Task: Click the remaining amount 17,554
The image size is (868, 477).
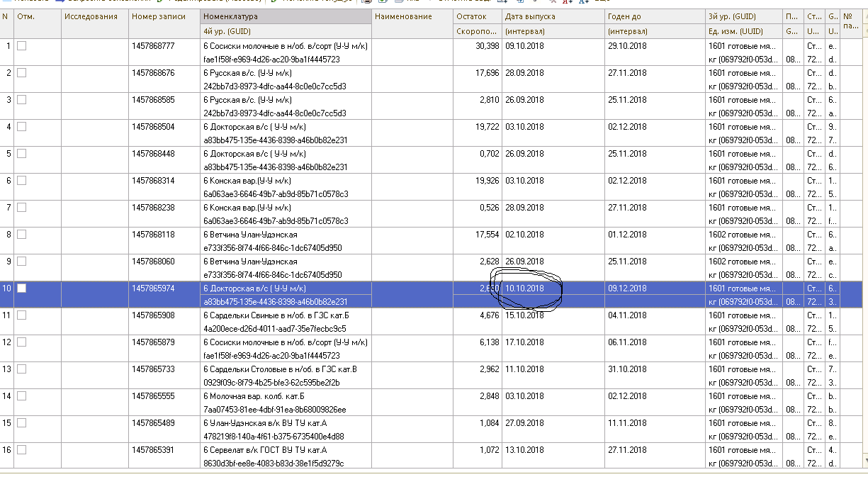Action: (x=487, y=235)
